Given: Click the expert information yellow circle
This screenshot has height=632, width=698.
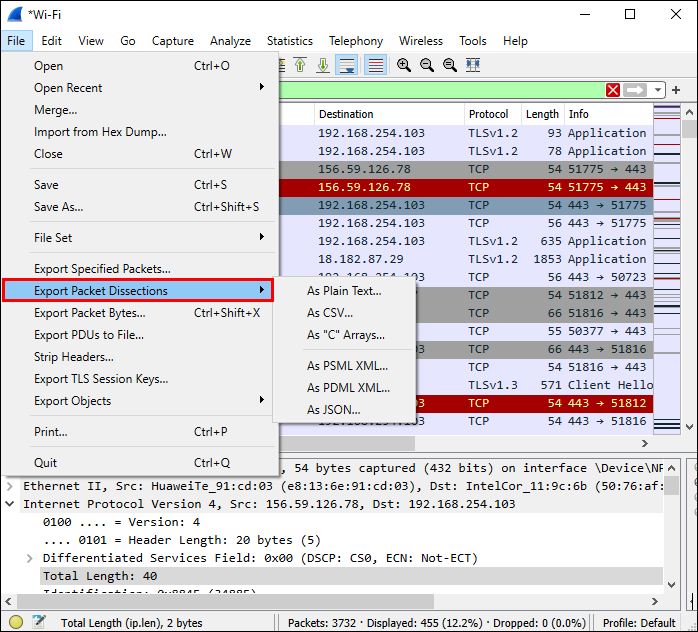Looking at the screenshot, I should coord(14,622).
